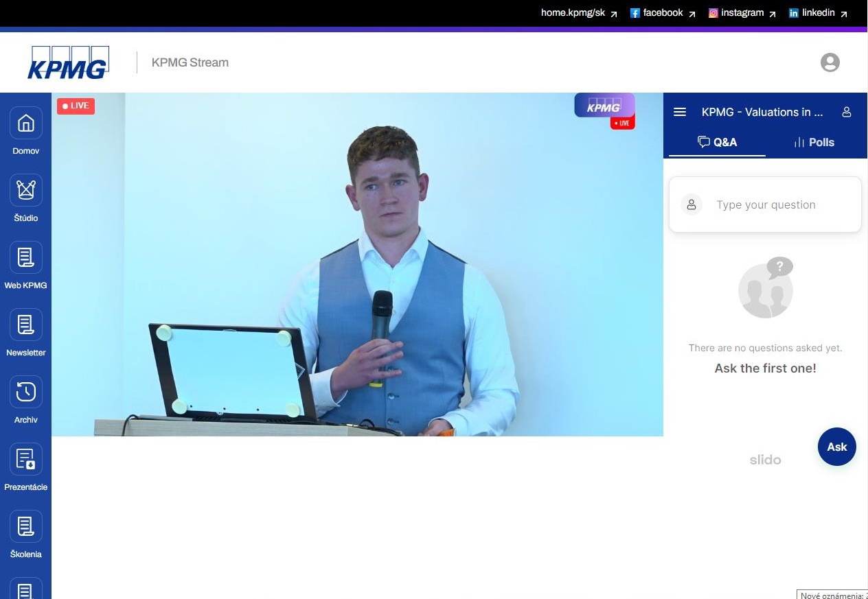Open the instagram link
The image size is (868, 599).
pyautogui.click(x=742, y=13)
